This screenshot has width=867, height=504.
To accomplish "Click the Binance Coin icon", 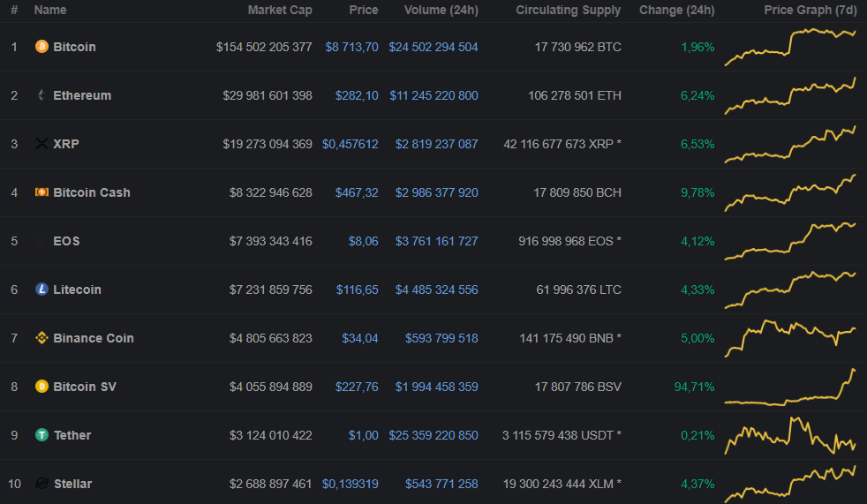I will pyautogui.click(x=41, y=338).
